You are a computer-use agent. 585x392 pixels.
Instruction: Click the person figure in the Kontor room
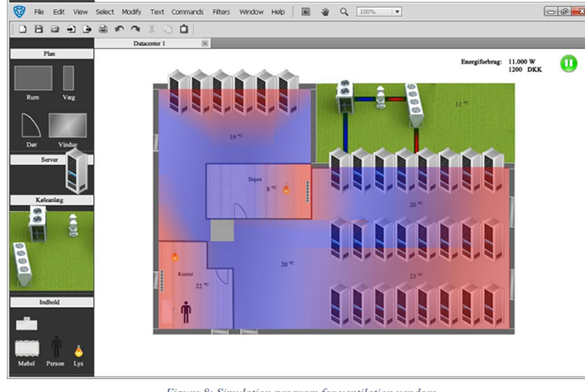[x=186, y=313]
